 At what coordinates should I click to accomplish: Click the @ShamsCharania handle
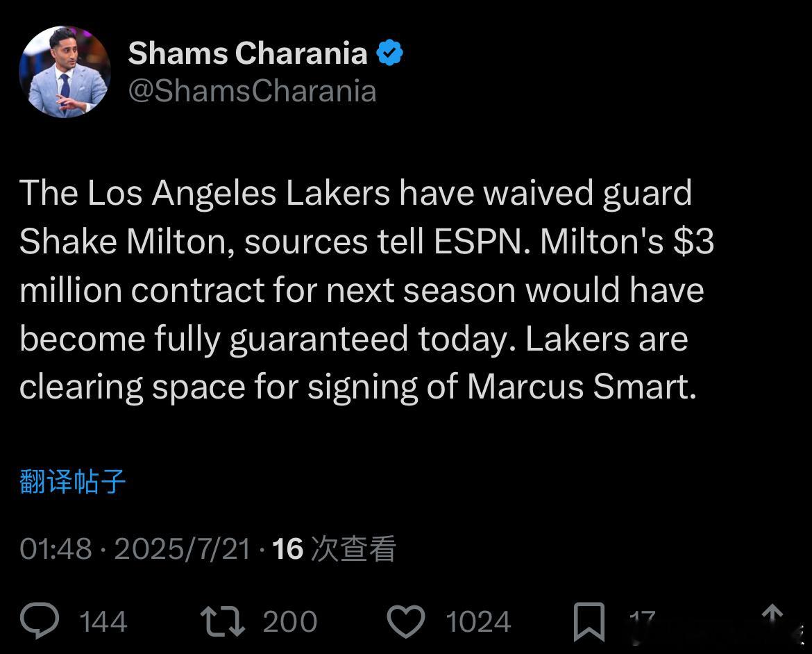point(252,91)
